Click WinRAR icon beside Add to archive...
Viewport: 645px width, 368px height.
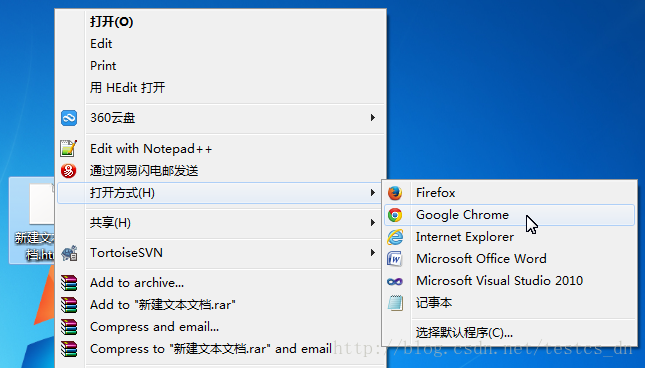coord(69,283)
